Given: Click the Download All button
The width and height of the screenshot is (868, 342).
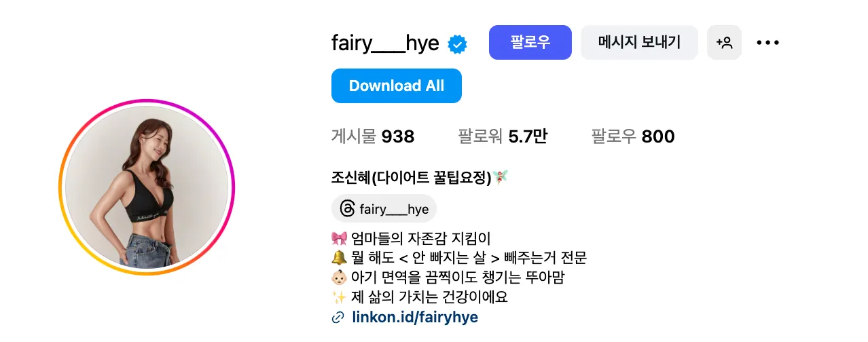Looking at the screenshot, I should (x=397, y=86).
